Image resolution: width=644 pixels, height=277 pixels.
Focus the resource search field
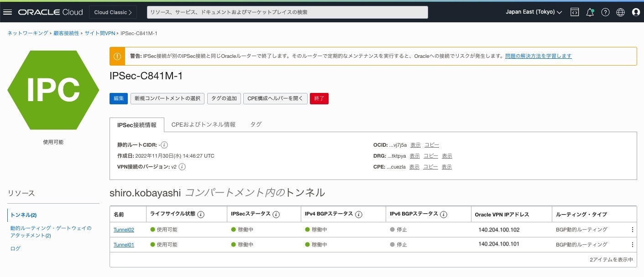pos(288,12)
